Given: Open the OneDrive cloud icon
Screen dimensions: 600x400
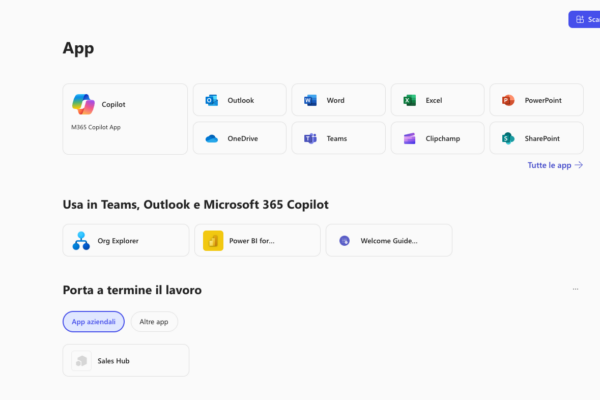Looking at the screenshot, I should point(211,138).
